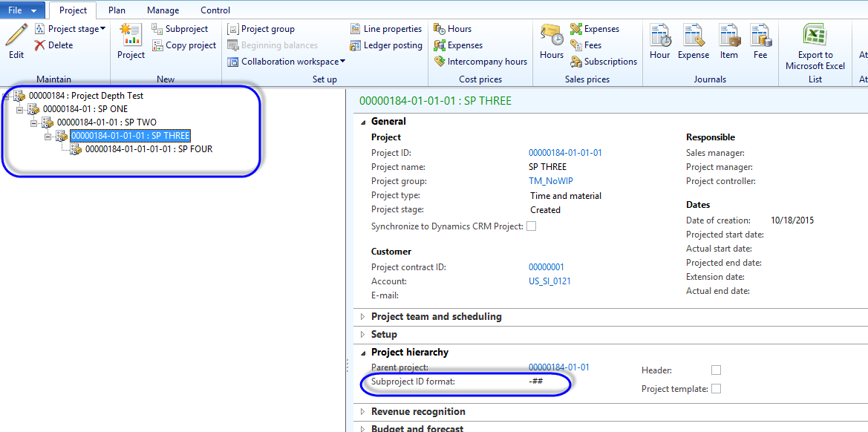868x432 pixels.
Task: Delete the selected project
Action: pos(53,45)
